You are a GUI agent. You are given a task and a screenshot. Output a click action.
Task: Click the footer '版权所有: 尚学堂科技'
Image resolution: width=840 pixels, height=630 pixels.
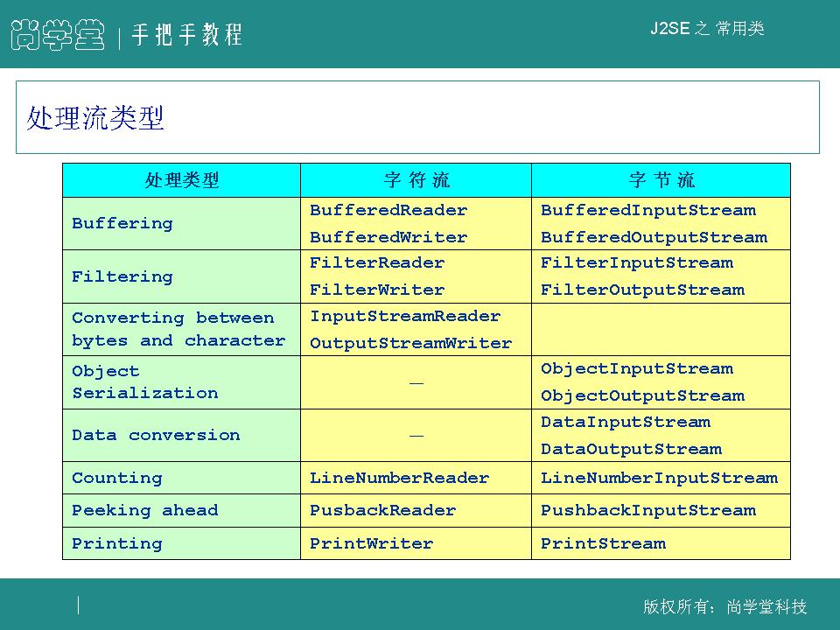725,606
